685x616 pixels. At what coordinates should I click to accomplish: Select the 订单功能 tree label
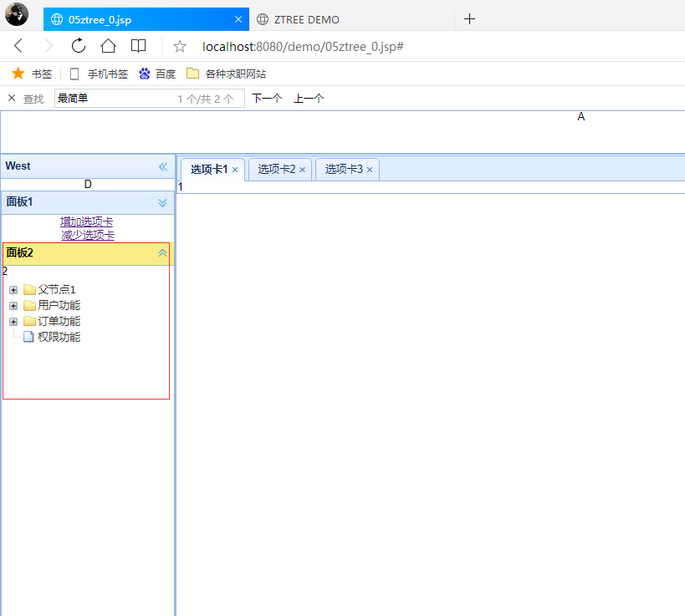tap(59, 321)
